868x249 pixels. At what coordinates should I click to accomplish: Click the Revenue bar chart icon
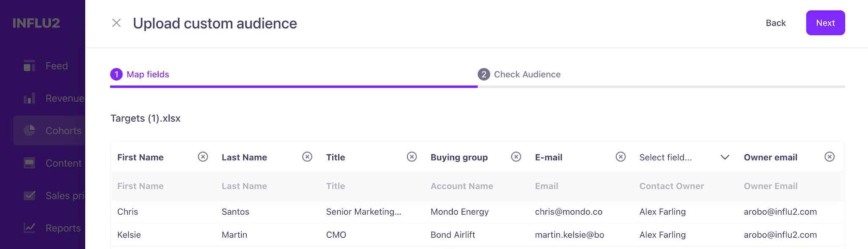pyautogui.click(x=29, y=98)
